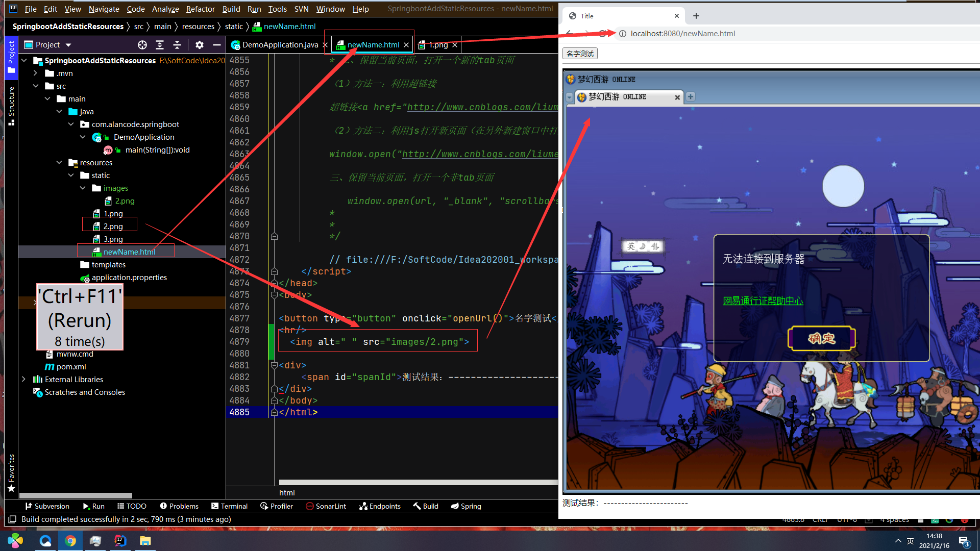Viewport: 980px width, 551px height.
Task: Open the SonarLint tool window
Action: coord(326,506)
